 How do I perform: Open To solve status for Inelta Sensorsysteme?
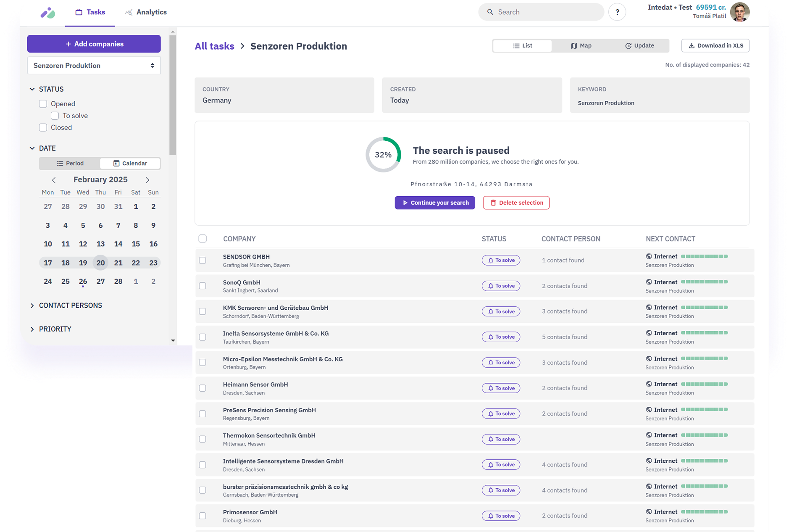click(x=501, y=337)
